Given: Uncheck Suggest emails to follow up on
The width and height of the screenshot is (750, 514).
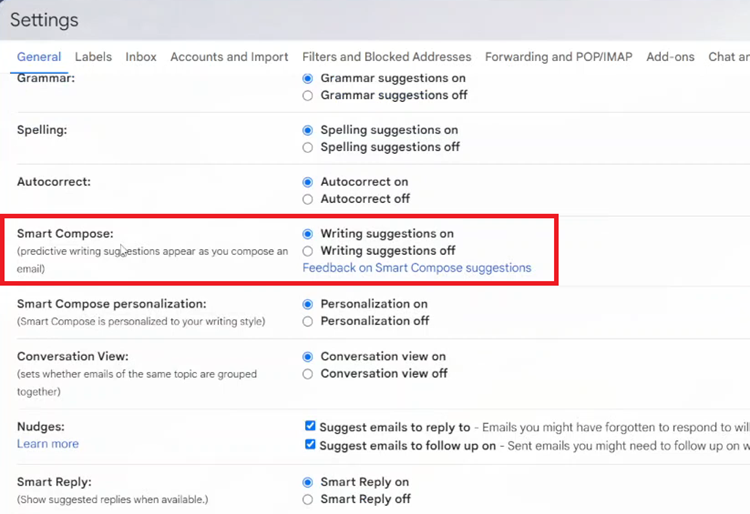Looking at the screenshot, I should pyautogui.click(x=310, y=444).
